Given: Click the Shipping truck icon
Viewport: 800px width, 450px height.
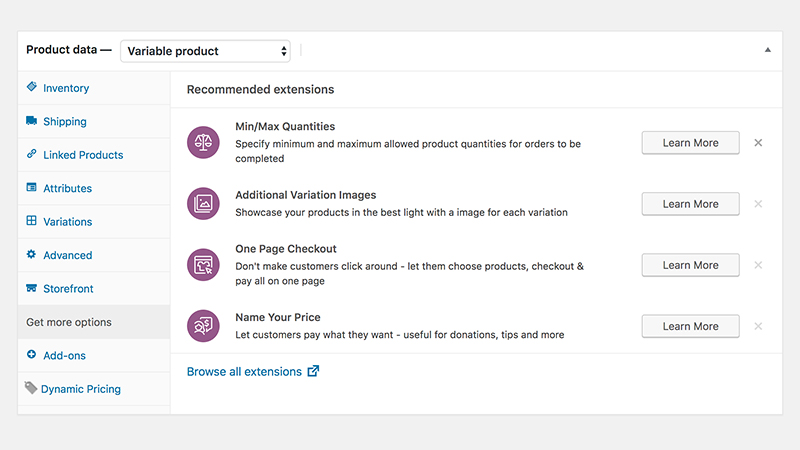Looking at the screenshot, I should tap(32, 120).
